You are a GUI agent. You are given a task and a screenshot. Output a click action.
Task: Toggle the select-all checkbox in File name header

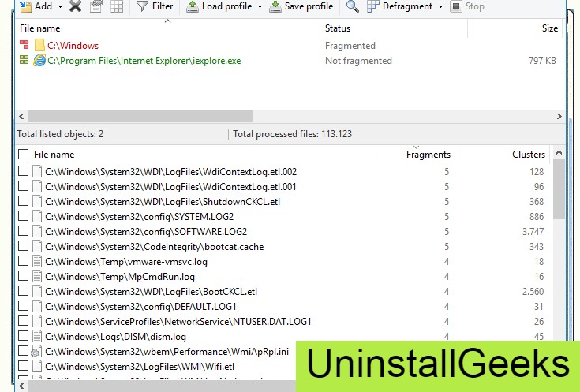[24, 155]
